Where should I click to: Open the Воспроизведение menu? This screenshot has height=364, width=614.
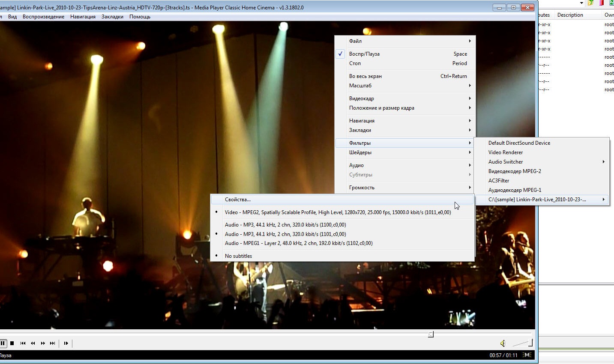43,17
